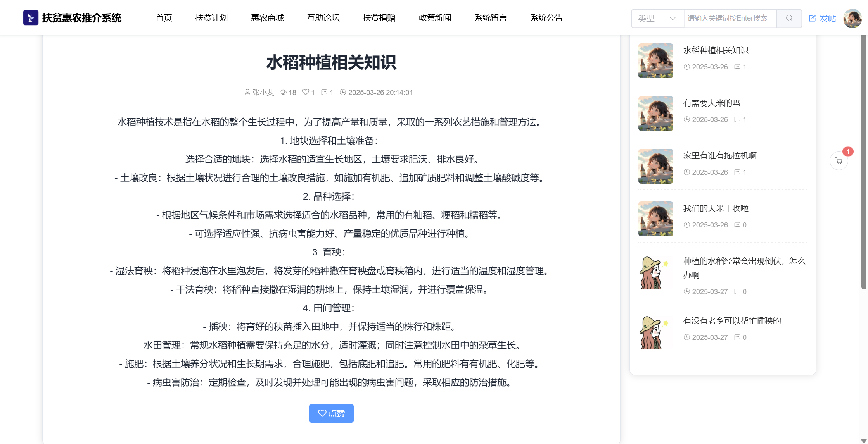This screenshot has width=868, height=444.
Task: Click the eye view-count icon
Action: 283,92
